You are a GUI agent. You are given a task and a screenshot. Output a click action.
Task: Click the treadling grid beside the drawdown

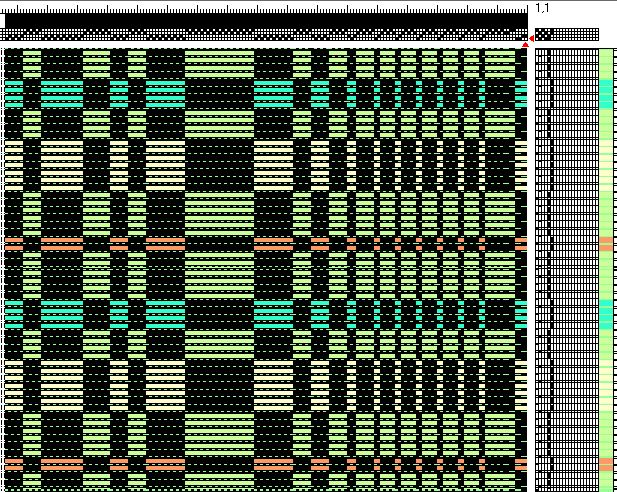point(567,270)
